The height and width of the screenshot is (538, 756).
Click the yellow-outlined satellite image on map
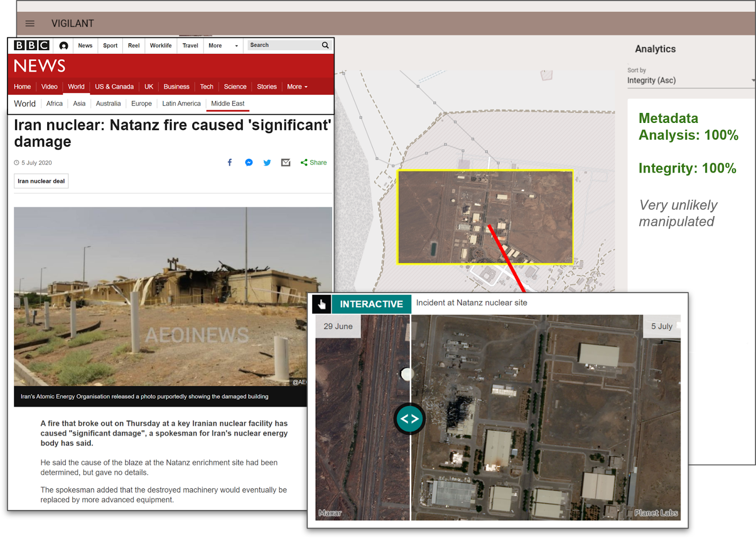click(x=485, y=217)
